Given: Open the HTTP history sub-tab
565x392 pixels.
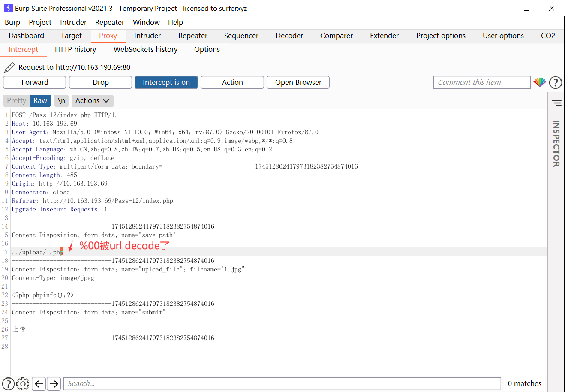Looking at the screenshot, I should [x=75, y=49].
